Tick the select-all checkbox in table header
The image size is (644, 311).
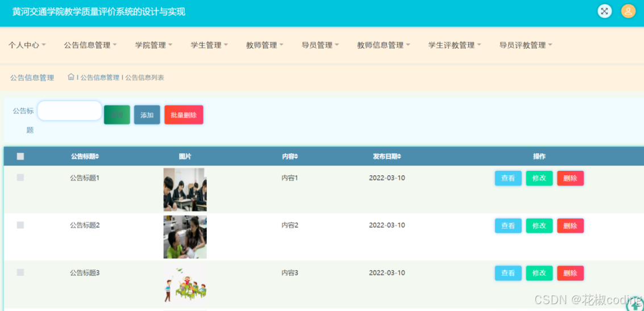[x=20, y=156]
